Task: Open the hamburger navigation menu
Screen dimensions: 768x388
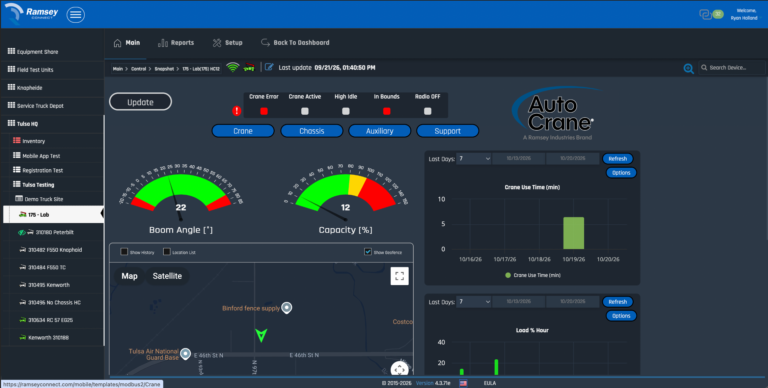Action: coord(75,15)
